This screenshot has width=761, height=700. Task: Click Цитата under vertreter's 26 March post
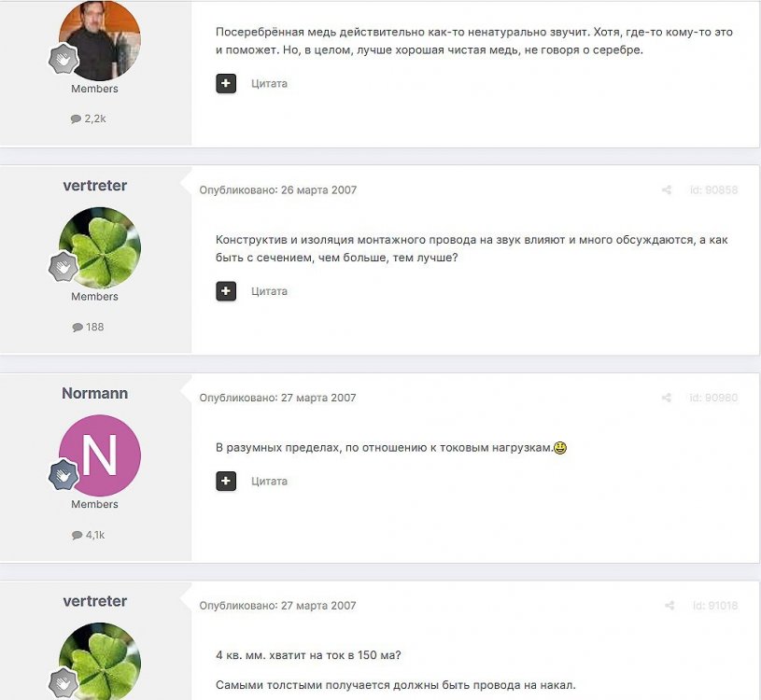(269, 291)
